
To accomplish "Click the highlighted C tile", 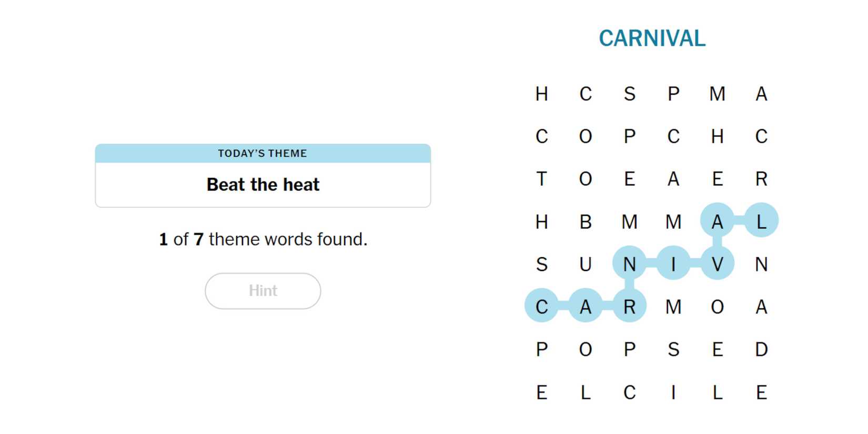I will click(541, 307).
